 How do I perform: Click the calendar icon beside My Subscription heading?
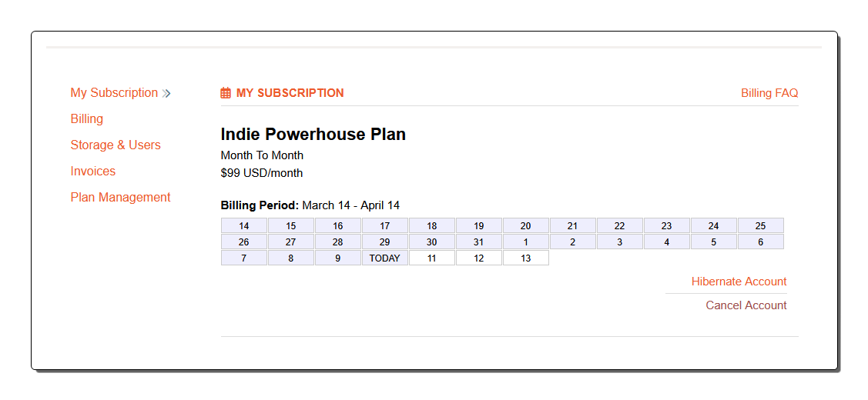coord(226,93)
